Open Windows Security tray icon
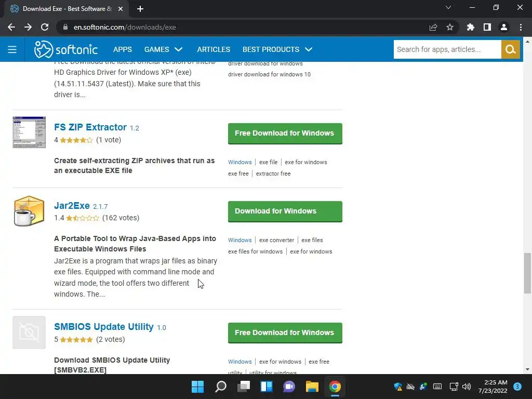 pos(397,387)
